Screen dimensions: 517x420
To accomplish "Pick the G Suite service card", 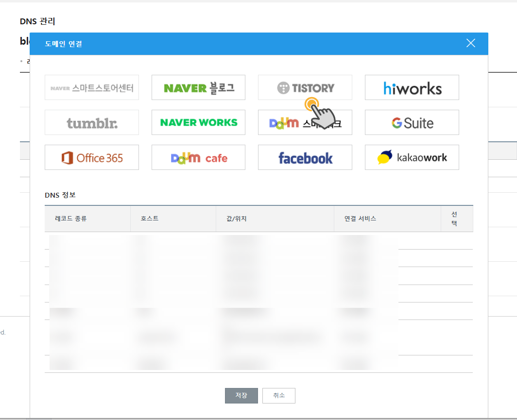I will (x=412, y=122).
